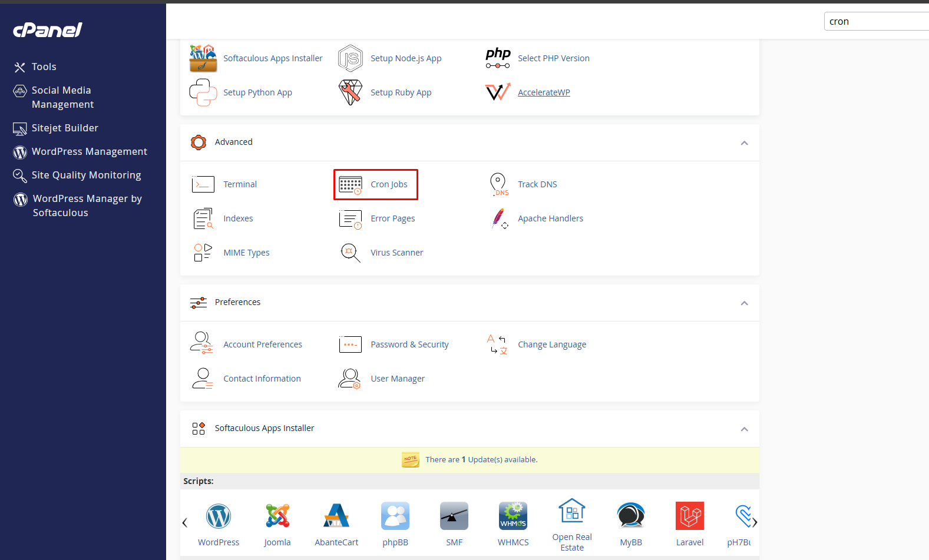The image size is (929, 560).
Task: Open the User Manager link
Action: tap(398, 379)
